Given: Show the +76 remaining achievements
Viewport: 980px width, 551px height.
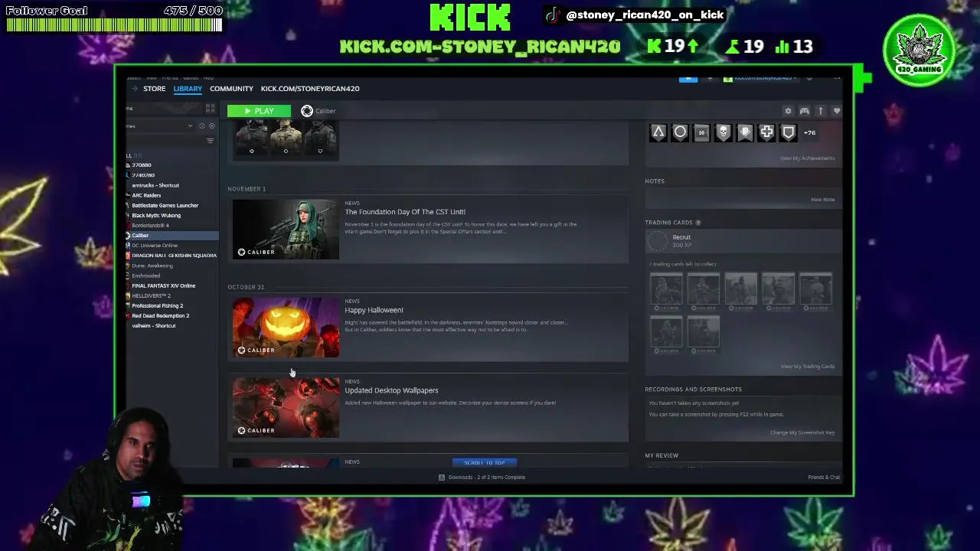Looking at the screenshot, I should [x=809, y=132].
